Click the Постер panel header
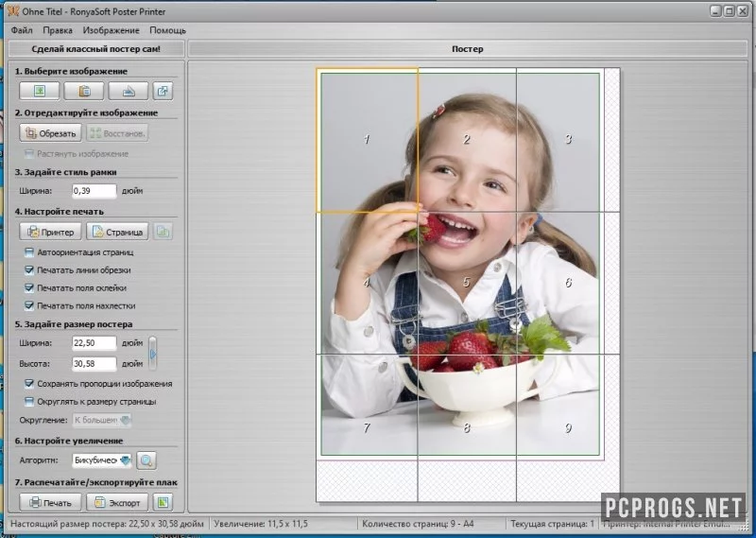Viewport: 756px width, 538px height. coord(467,49)
